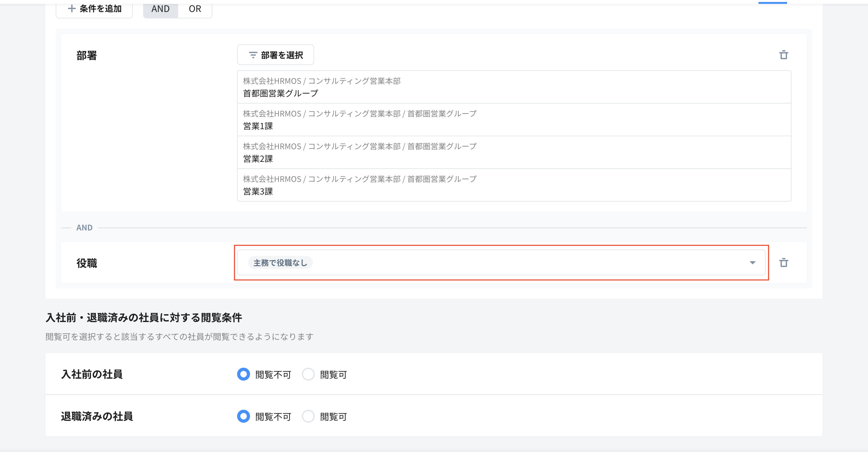The width and height of the screenshot is (868, 457).
Task: Select 閲覧可 for 退職済みの社員
Action: (308, 416)
